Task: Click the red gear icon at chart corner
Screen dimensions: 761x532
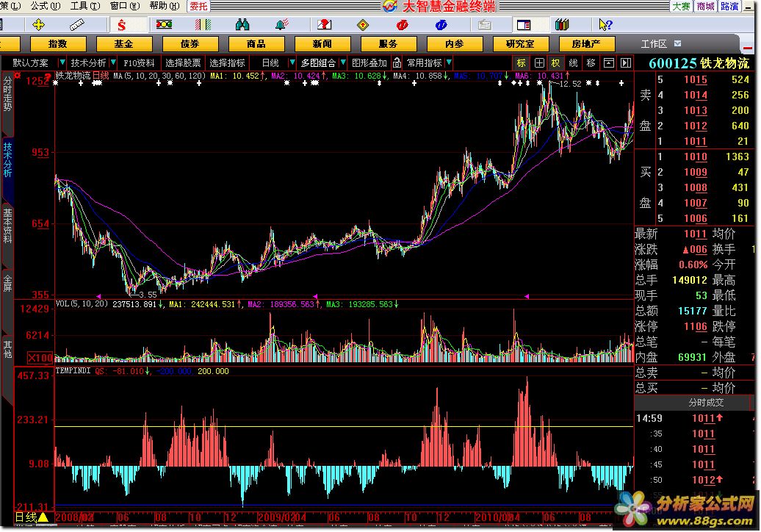Action: (18, 75)
